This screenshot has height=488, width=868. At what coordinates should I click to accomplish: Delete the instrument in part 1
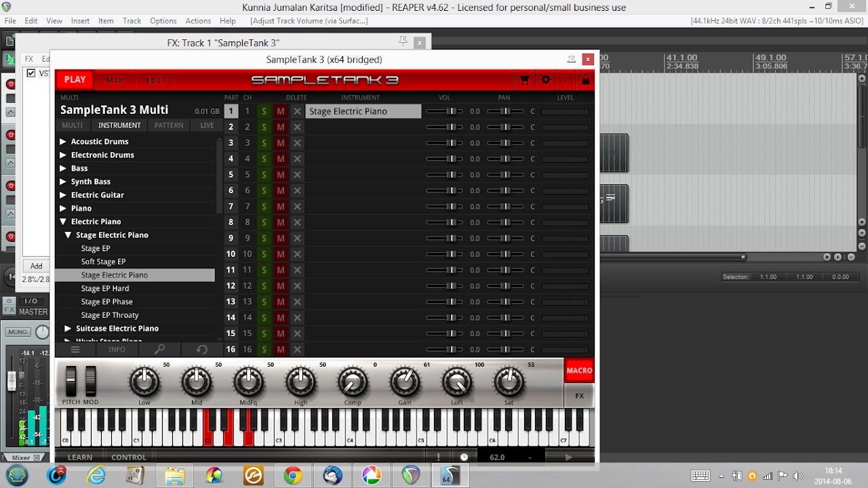coord(297,111)
